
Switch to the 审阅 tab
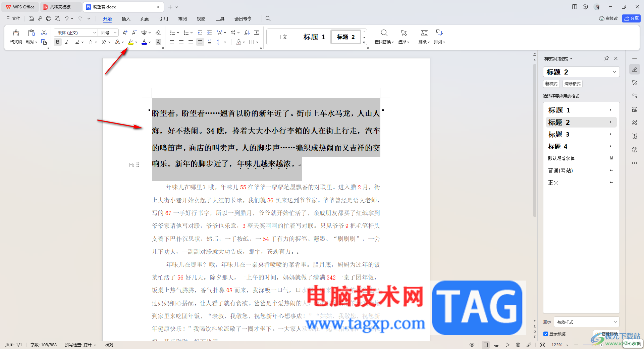pos(182,19)
